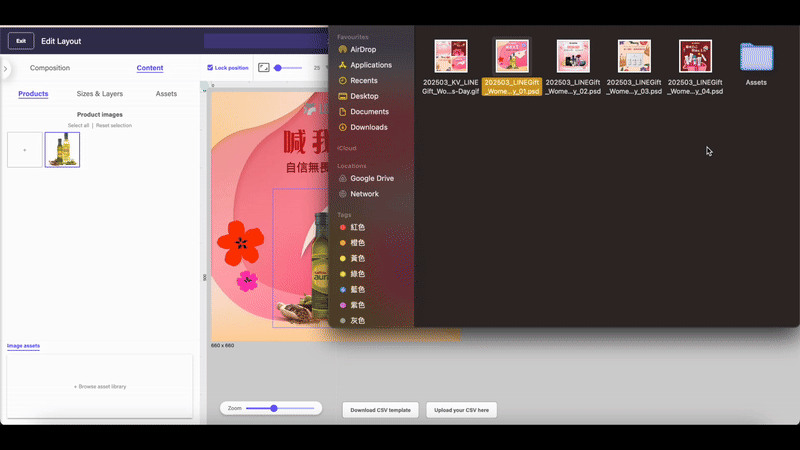Viewport: 800px width, 450px height.
Task: Open Google Drive location
Action: [366, 179]
